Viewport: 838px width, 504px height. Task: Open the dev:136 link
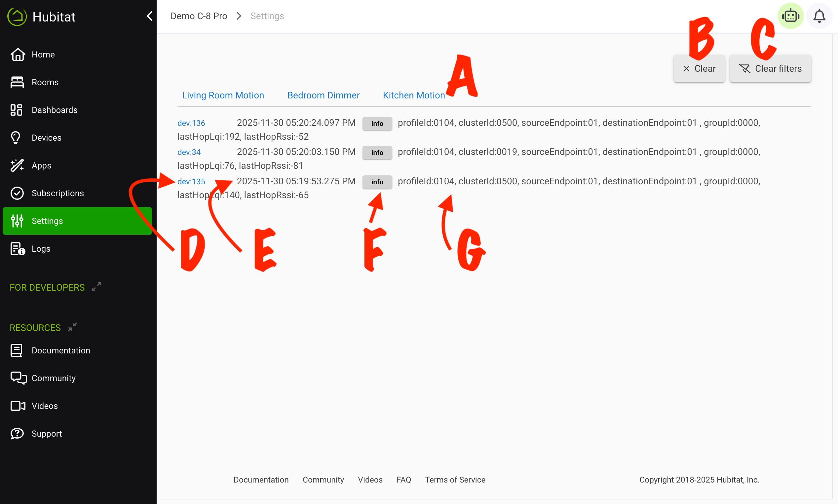click(191, 123)
